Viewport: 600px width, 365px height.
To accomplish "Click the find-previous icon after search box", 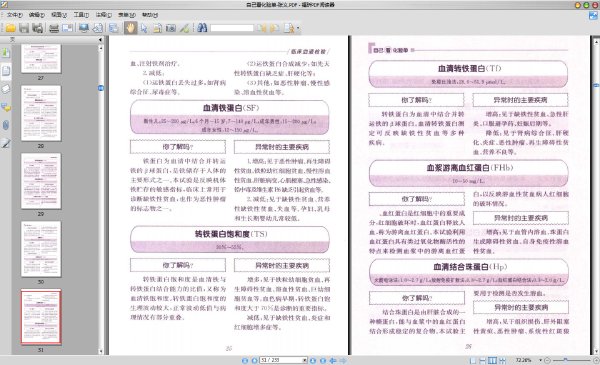I will 262,28.
